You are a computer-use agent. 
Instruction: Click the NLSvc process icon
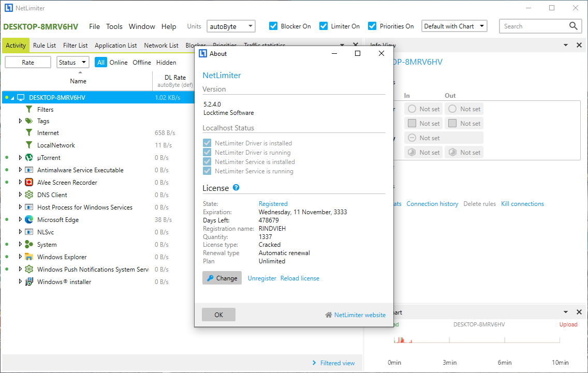(29, 232)
